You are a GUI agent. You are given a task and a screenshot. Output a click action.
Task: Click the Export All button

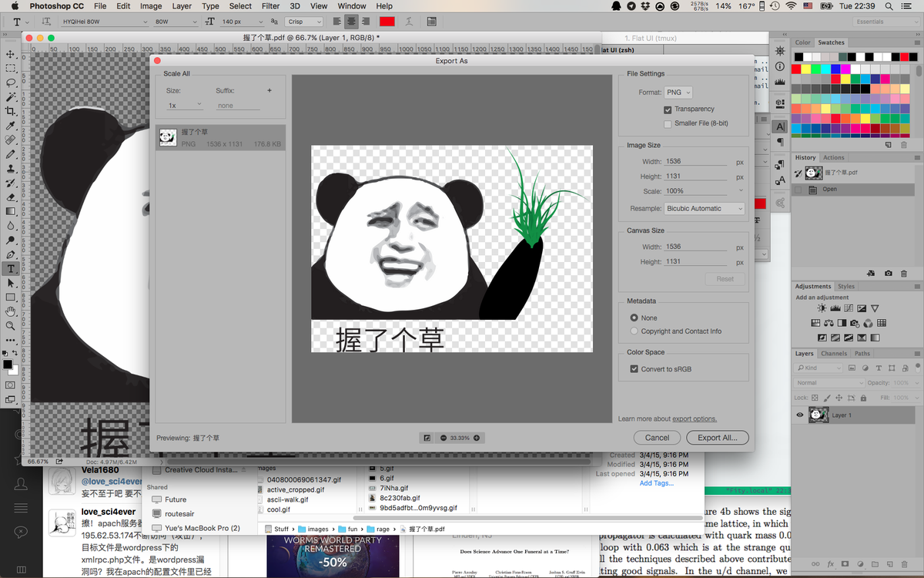717,438
